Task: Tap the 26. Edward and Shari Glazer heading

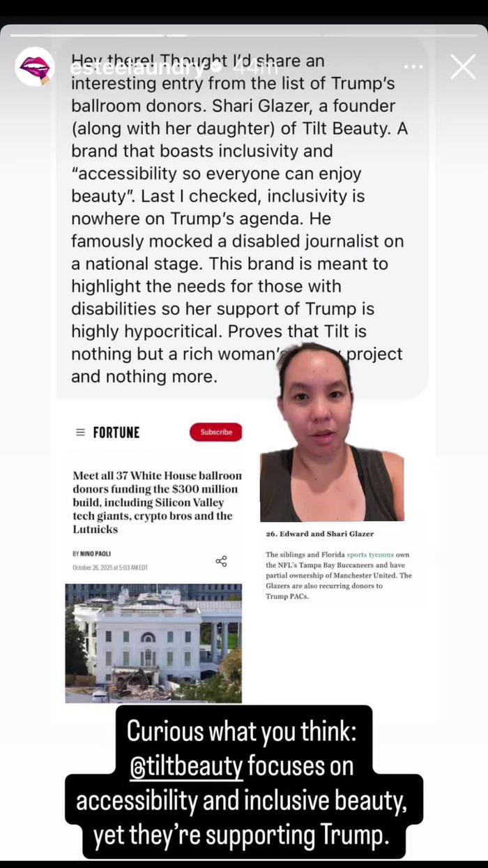Action: [x=320, y=534]
